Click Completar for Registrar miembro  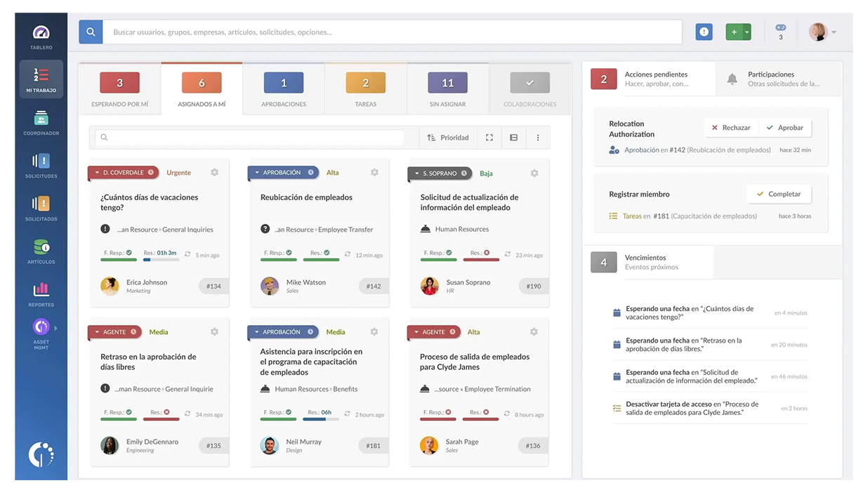point(779,194)
